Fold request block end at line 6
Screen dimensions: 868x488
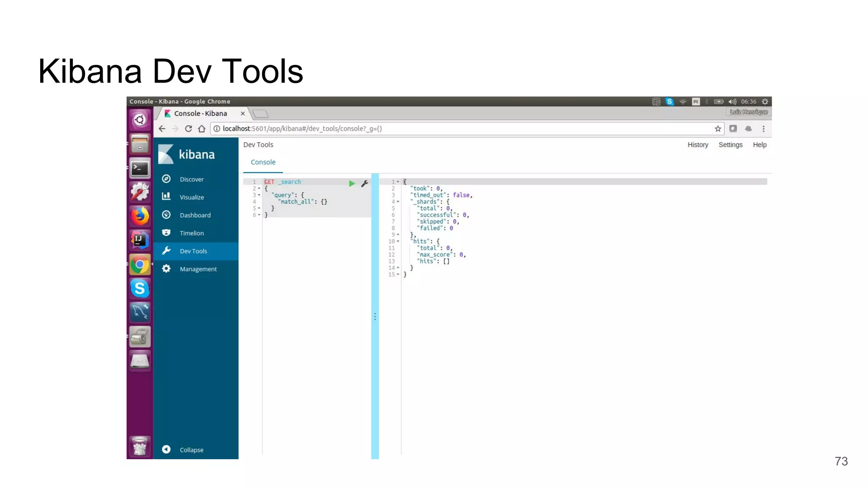tap(259, 215)
